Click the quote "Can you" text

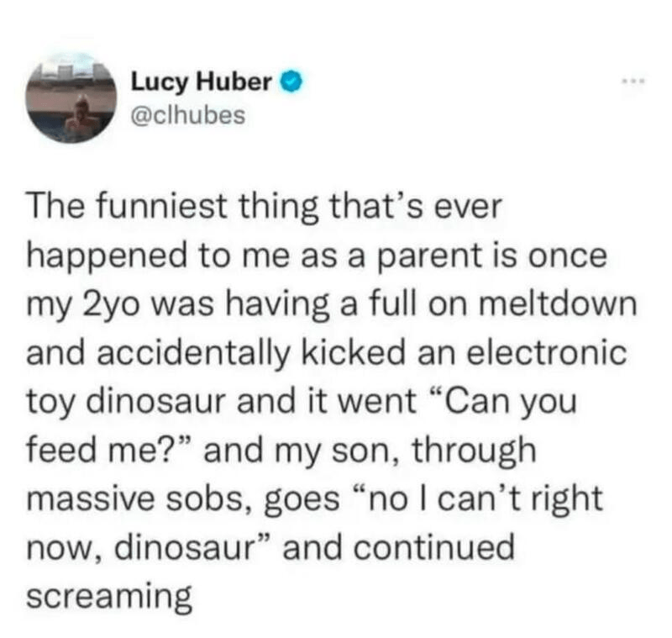tap(502, 401)
